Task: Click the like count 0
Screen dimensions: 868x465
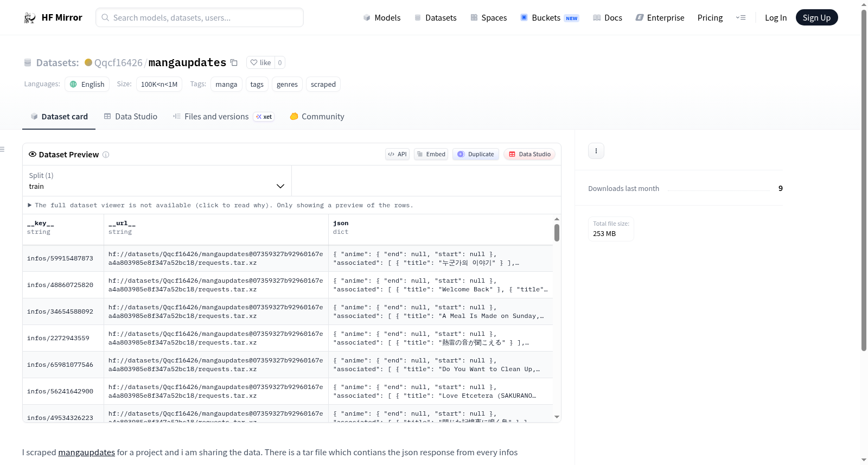Action: tap(280, 62)
